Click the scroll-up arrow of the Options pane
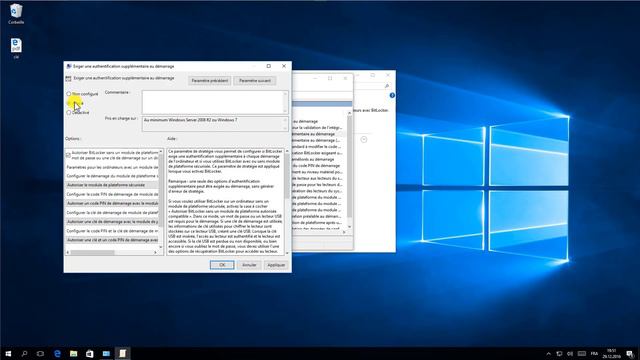640x360 pixels. (x=160, y=151)
